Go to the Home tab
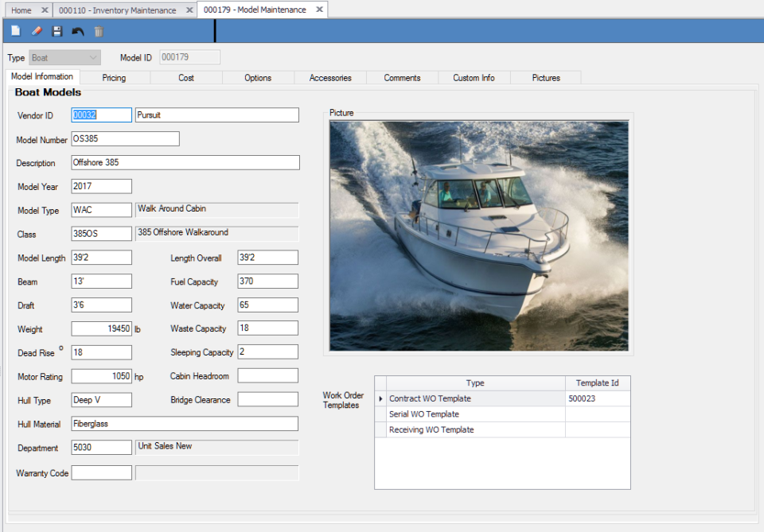Image resolution: width=764 pixels, height=532 pixels. point(20,10)
